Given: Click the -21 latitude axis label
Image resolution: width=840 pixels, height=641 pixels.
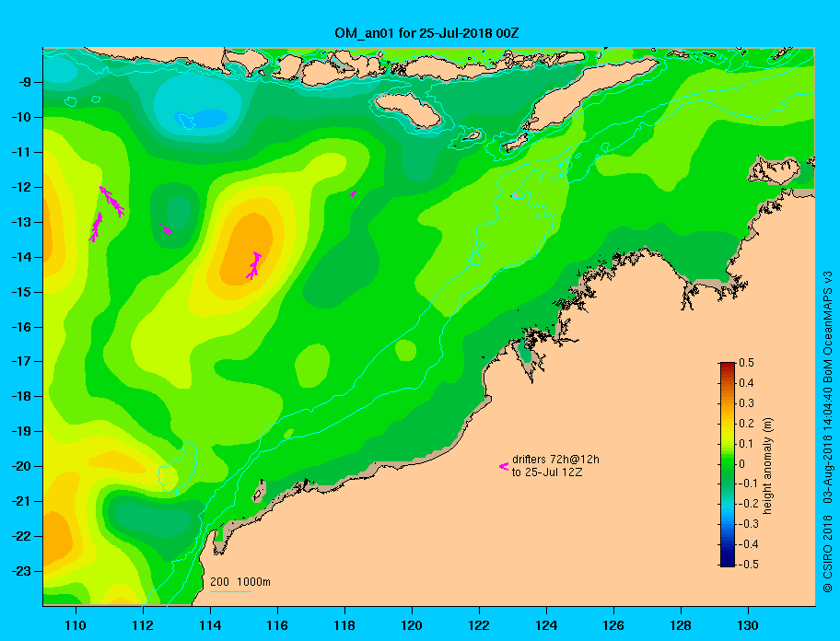Looking at the screenshot, I should [x=20, y=502].
